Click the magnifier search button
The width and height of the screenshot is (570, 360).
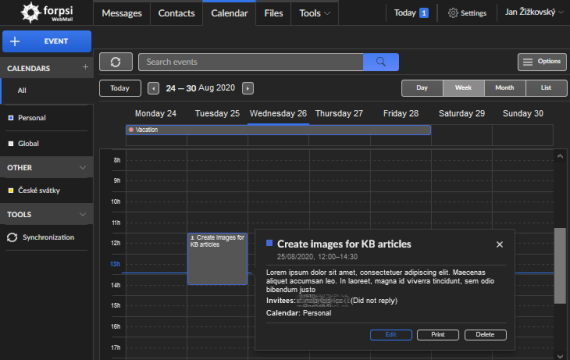click(381, 62)
